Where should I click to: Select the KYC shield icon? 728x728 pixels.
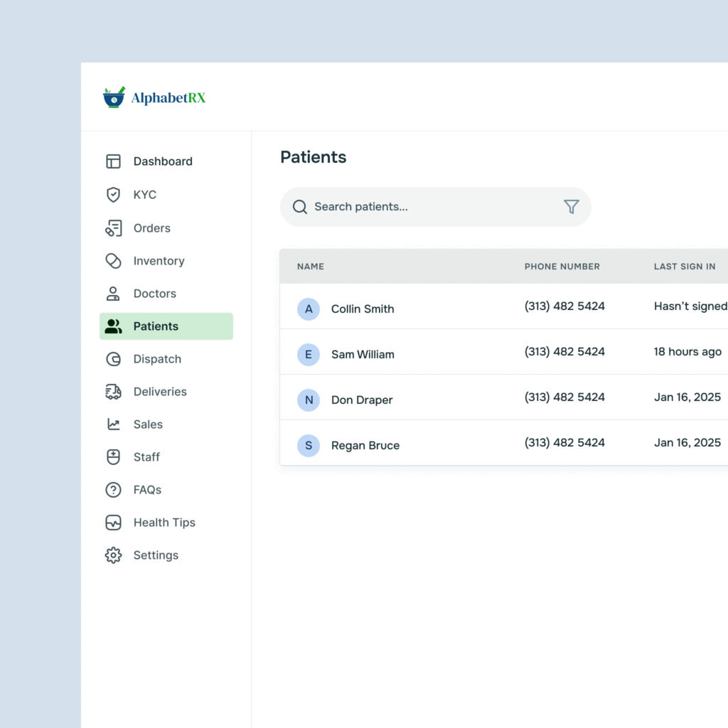113,195
